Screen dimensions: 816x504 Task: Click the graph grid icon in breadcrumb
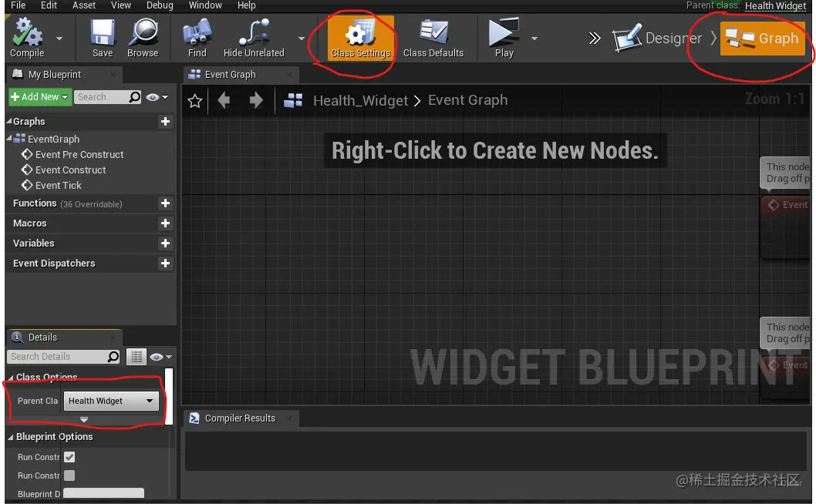[292, 100]
